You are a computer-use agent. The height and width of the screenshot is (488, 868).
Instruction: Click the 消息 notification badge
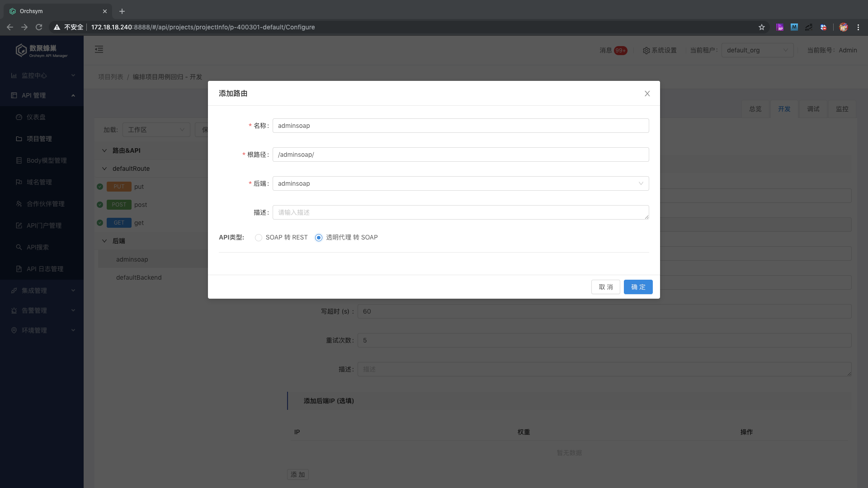tap(620, 51)
